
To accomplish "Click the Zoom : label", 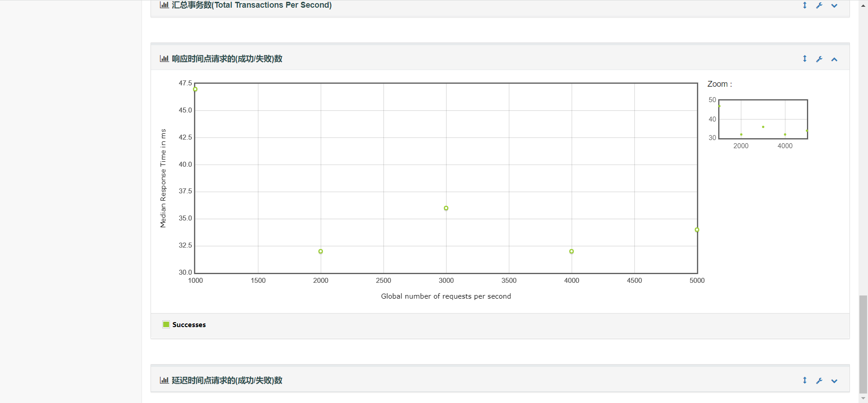I will (x=720, y=84).
